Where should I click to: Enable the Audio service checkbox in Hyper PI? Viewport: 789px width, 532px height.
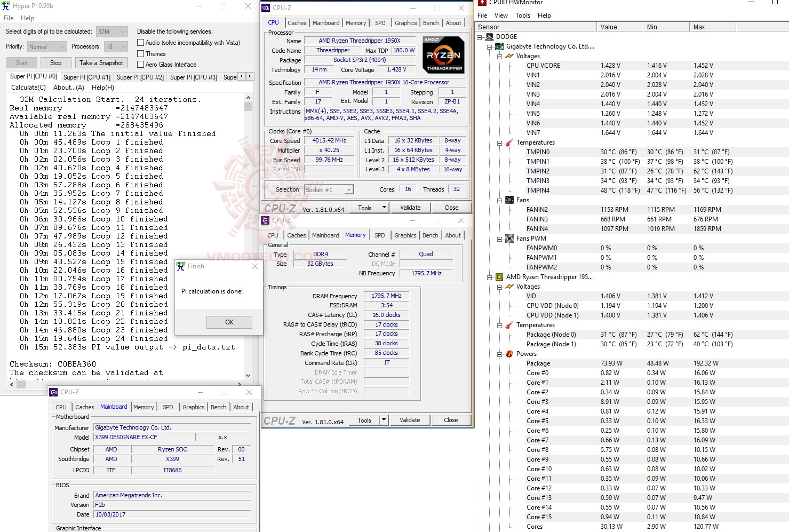pyautogui.click(x=140, y=43)
